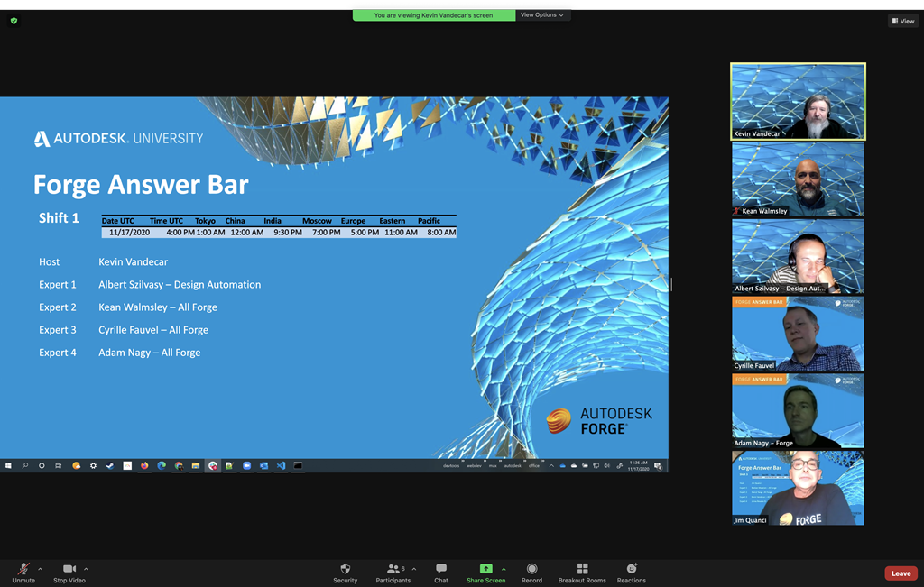The width and height of the screenshot is (924, 587).
Task: Expand audio options arrow beside Unmute
Action: (x=40, y=569)
